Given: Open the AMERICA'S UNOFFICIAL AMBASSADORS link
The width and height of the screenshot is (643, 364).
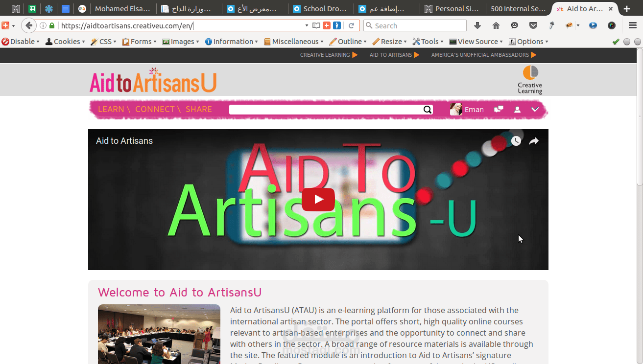Looking at the screenshot, I should [480, 55].
